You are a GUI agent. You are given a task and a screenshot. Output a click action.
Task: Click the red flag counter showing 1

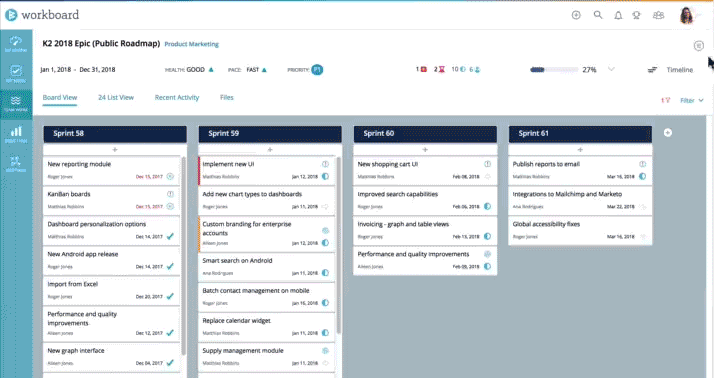tap(421, 69)
